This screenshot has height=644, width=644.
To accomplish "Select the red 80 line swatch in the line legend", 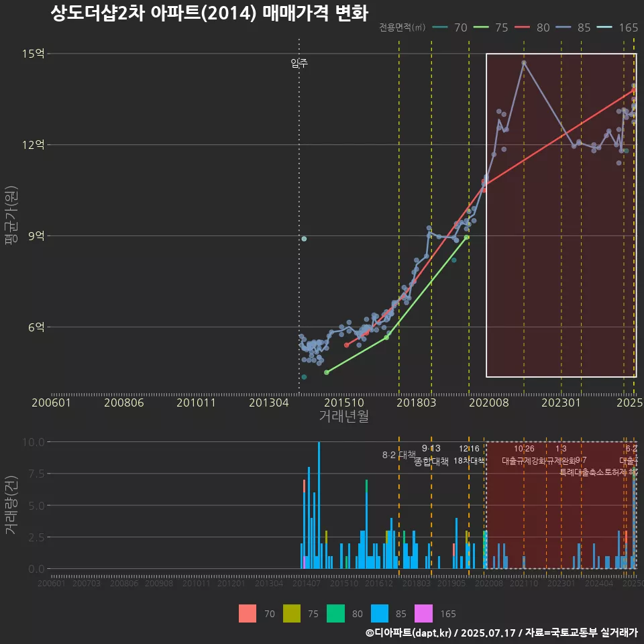I will coord(522,28).
